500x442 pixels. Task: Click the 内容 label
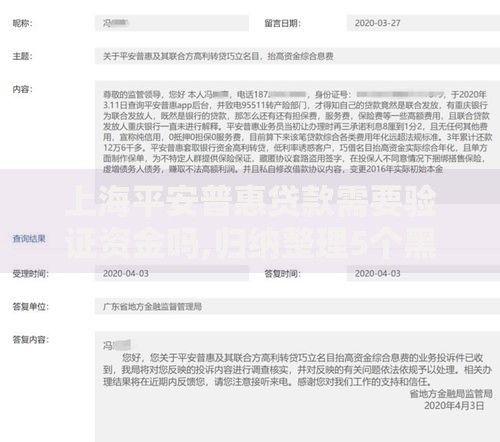[x=22, y=89]
